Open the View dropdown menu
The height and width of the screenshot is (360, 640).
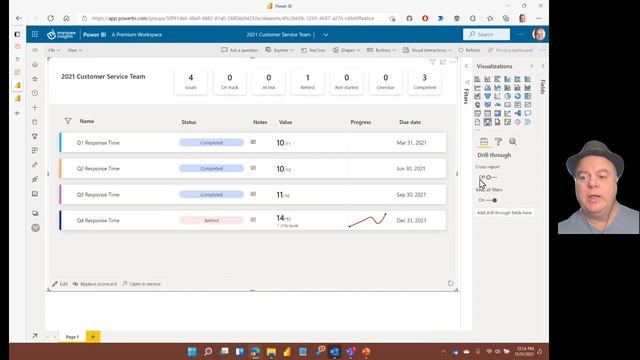pos(74,50)
